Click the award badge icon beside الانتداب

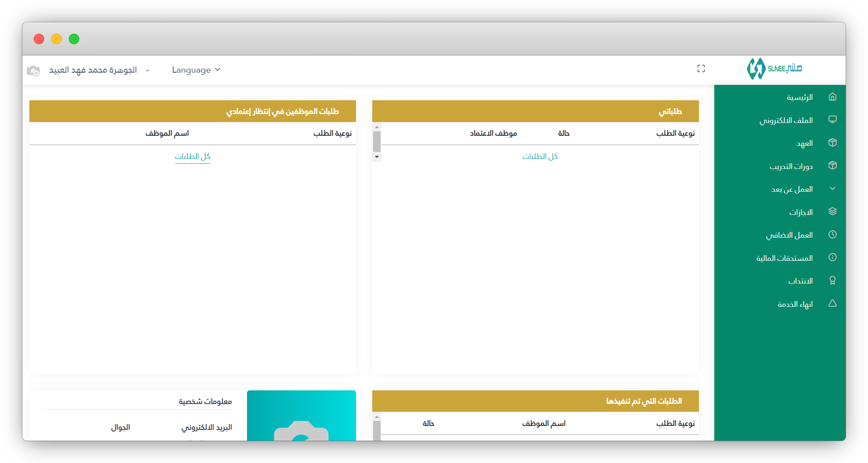(833, 281)
